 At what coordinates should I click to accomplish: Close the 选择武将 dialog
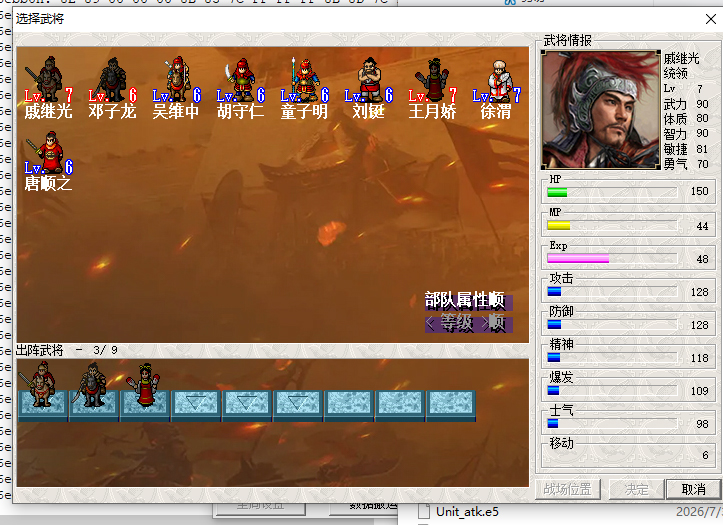[x=711, y=19]
